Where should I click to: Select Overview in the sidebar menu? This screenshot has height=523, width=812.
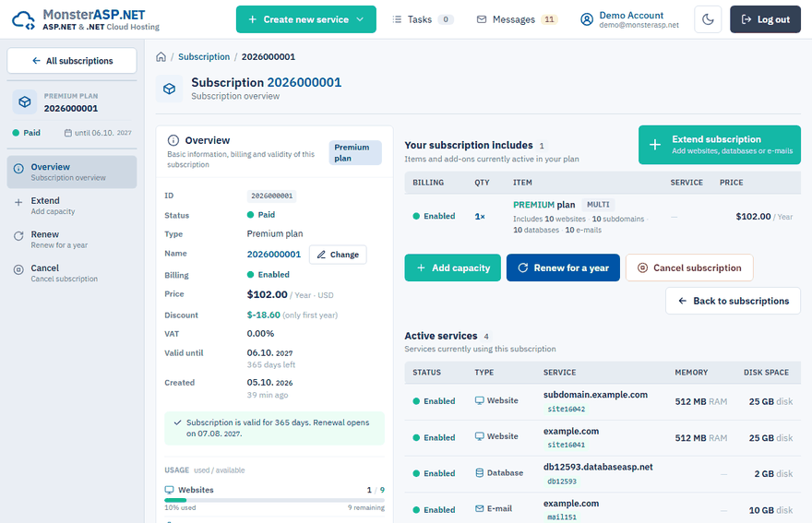click(x=72, y=172)
